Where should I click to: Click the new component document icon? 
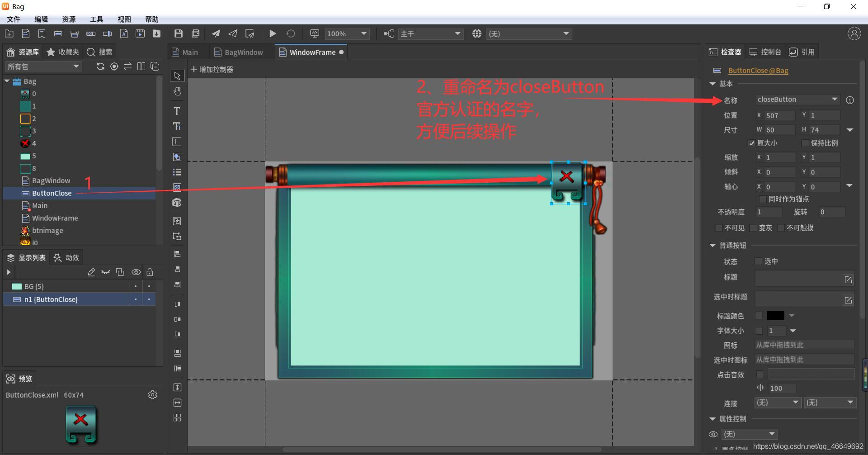pyautogui.click(x=26, y=33)
